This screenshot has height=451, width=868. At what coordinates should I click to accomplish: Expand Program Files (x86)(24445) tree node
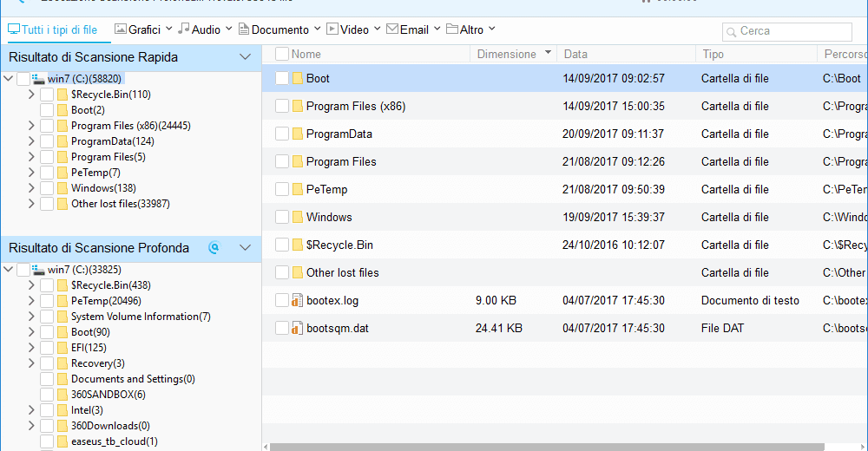pyautogui.click(x=31, y=126)
